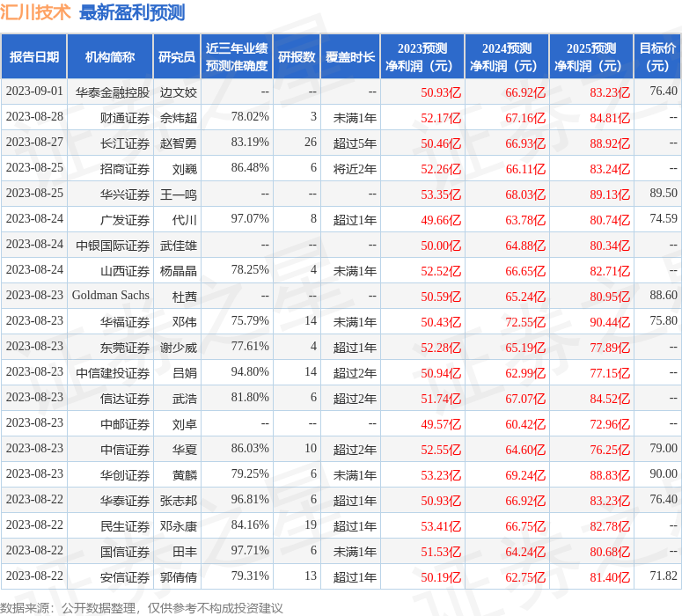Click coverage value 超过5年
Image resolution: width=682 pixels, height=616 pixels.
click(x=355, y=143)
